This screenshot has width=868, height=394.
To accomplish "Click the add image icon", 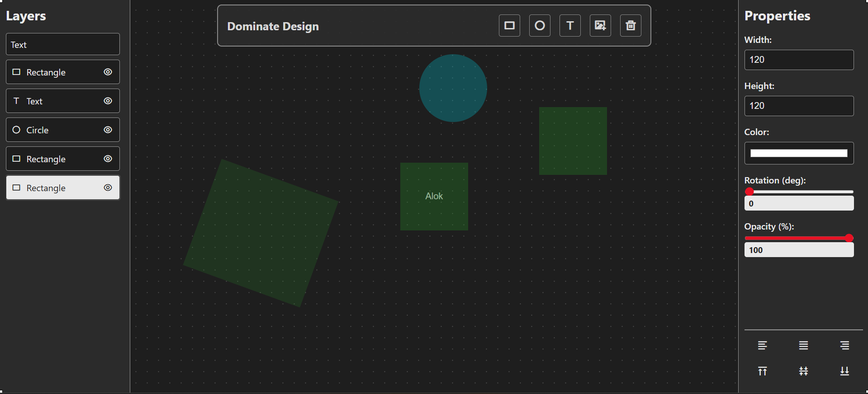I will coord(600,26).
